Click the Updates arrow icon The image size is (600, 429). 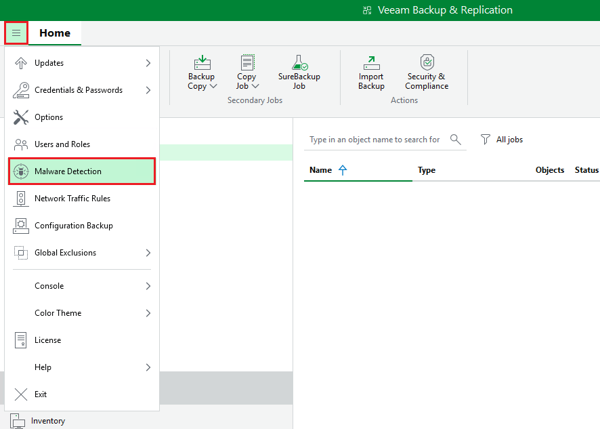21,63
